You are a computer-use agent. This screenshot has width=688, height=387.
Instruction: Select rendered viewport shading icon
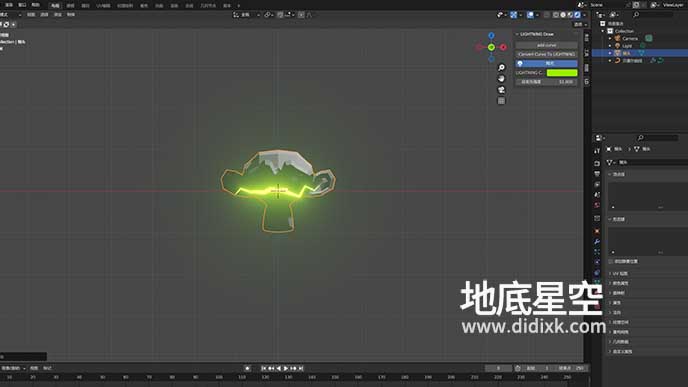577,15
